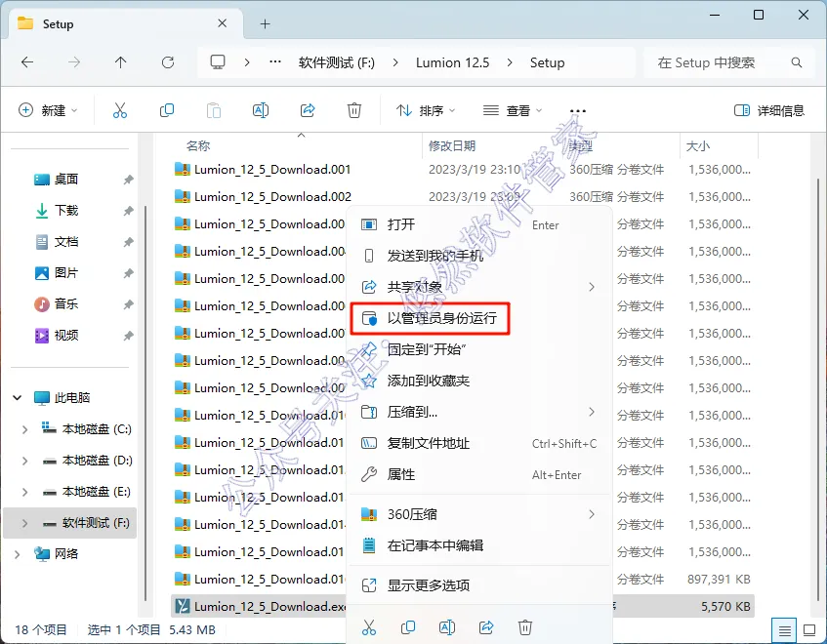The width and height of the screenshot is (827, 644).
Task: Go to 图片 in Quick access
Action: [66, 272]
